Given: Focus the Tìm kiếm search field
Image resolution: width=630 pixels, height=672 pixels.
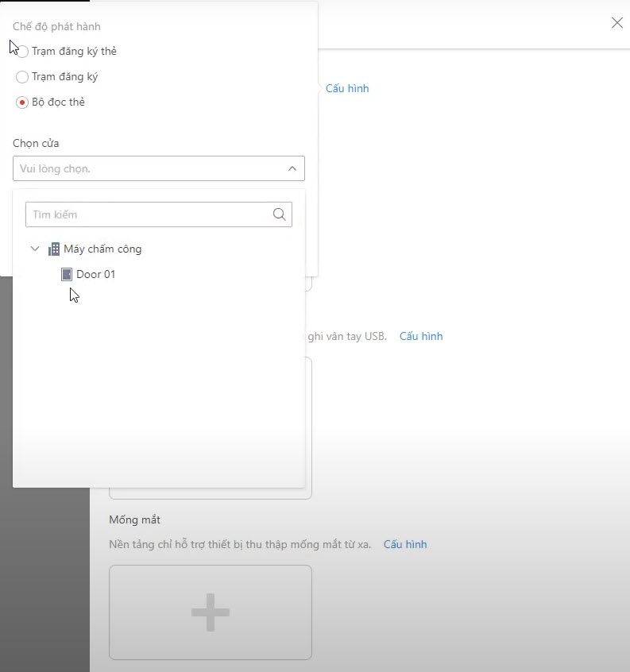Looking at the screenshot, I should (147, 214).
